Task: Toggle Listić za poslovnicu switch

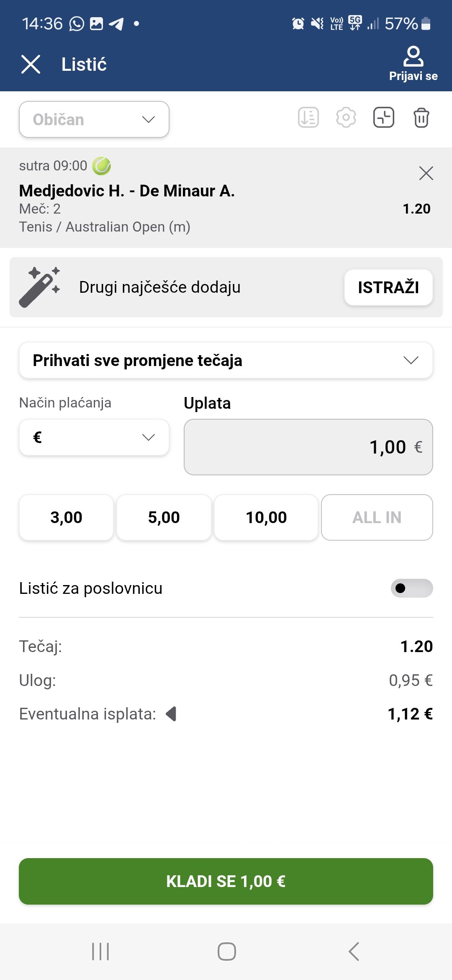Action: point(411,588)
